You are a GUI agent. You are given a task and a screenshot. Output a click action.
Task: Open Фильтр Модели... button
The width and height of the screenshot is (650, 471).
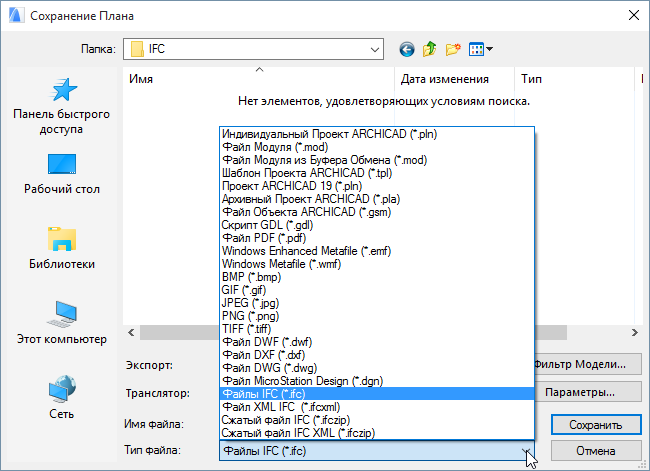[587, 364]
